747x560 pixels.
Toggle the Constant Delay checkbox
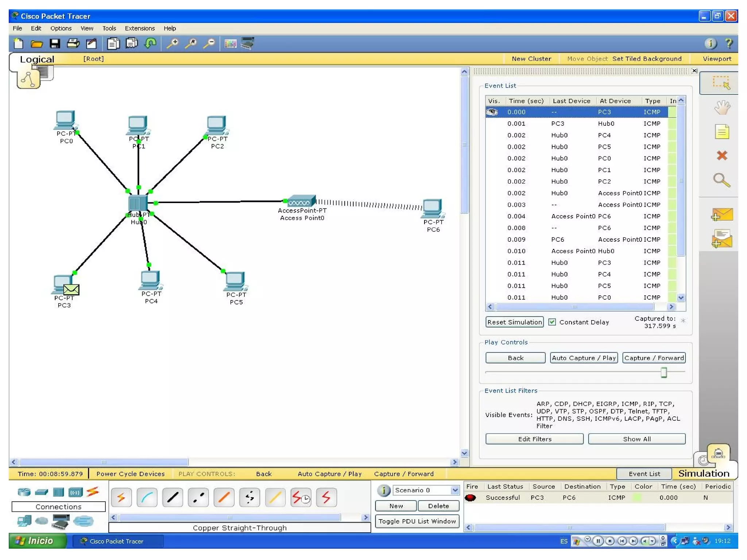tap(552, 322)
